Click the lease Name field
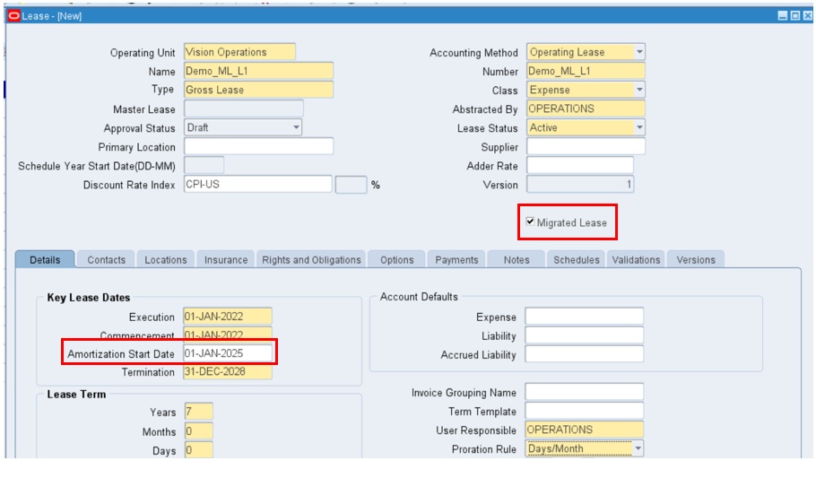Screen dimensions: 816x504 point(258,71)
